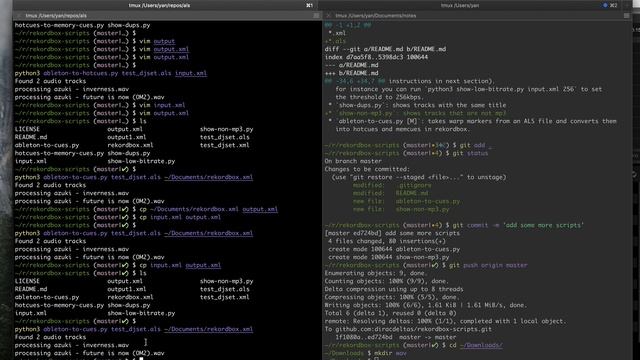The width and height of the screenshot is (640, 360).
Task: Click 'Enumerating objects: 9, done.' line
Action: 376,273
